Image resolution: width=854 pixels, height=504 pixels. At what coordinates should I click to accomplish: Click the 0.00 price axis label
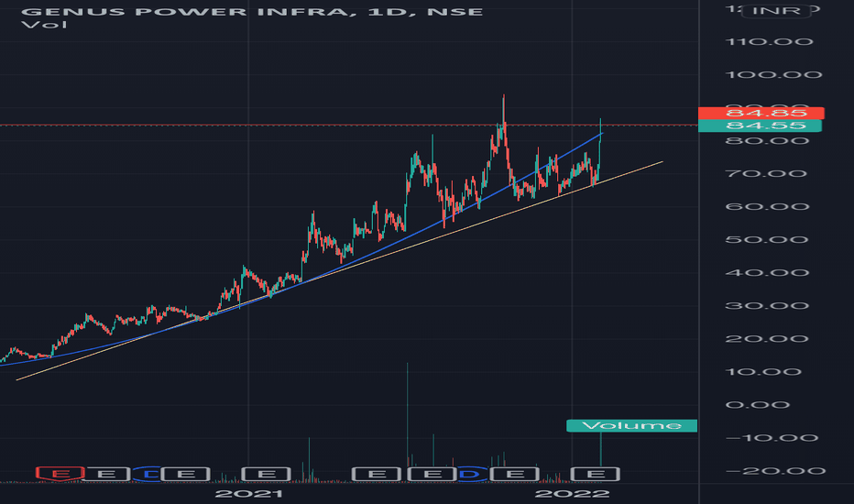click(758, 405)
